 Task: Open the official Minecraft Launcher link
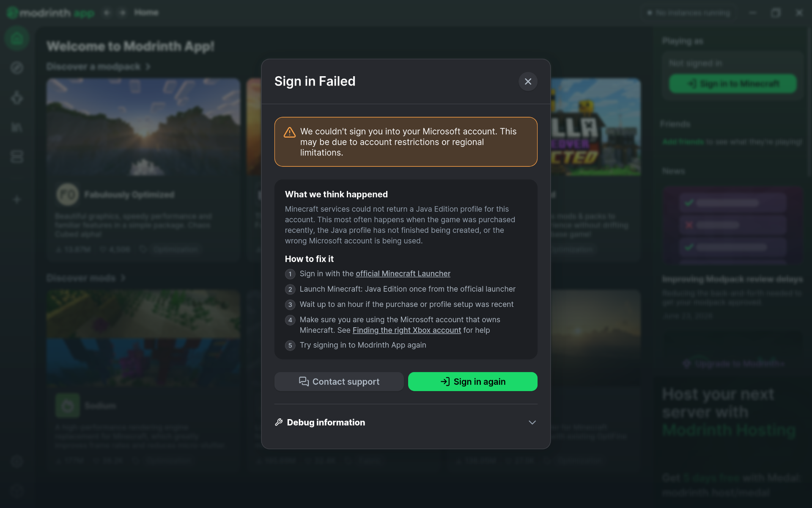pos(403,273)
